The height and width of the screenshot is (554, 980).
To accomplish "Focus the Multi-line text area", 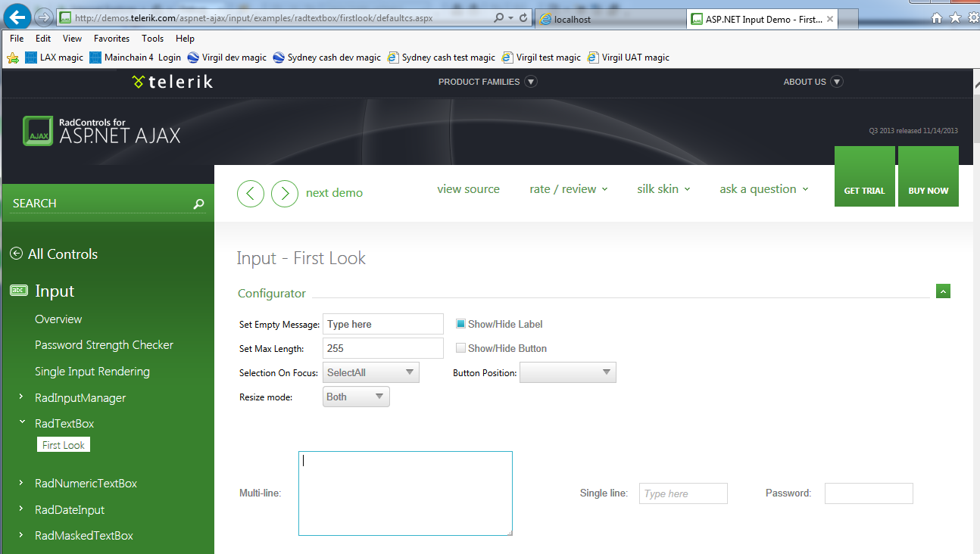I will (405, 493).
